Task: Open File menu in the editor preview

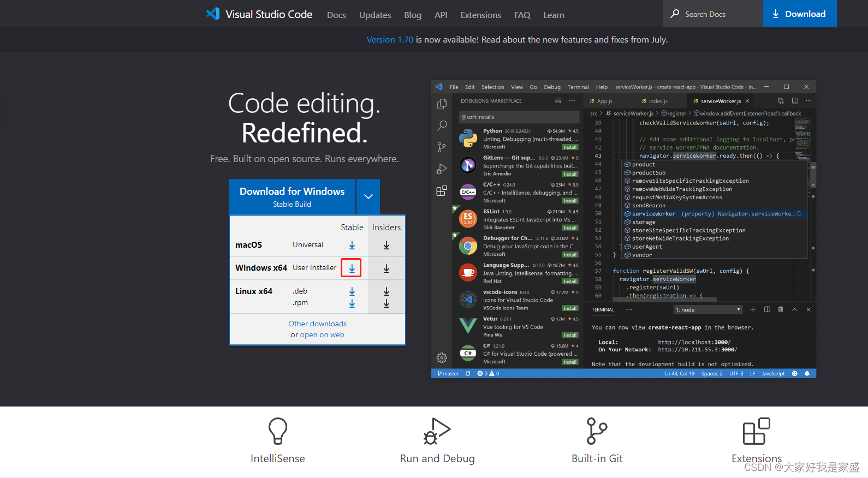Action: (454, 87)
